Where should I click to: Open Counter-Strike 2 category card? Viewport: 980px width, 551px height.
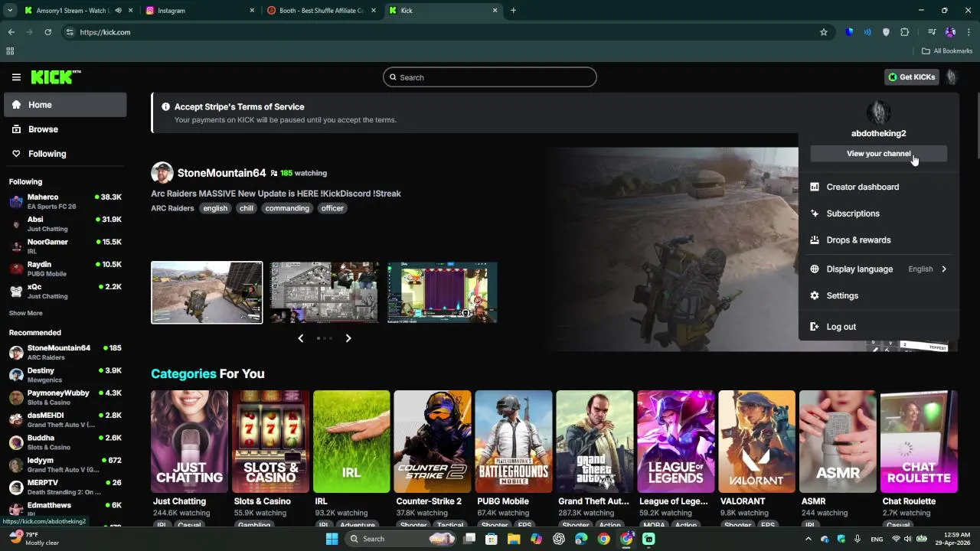[x=433, y=442]
